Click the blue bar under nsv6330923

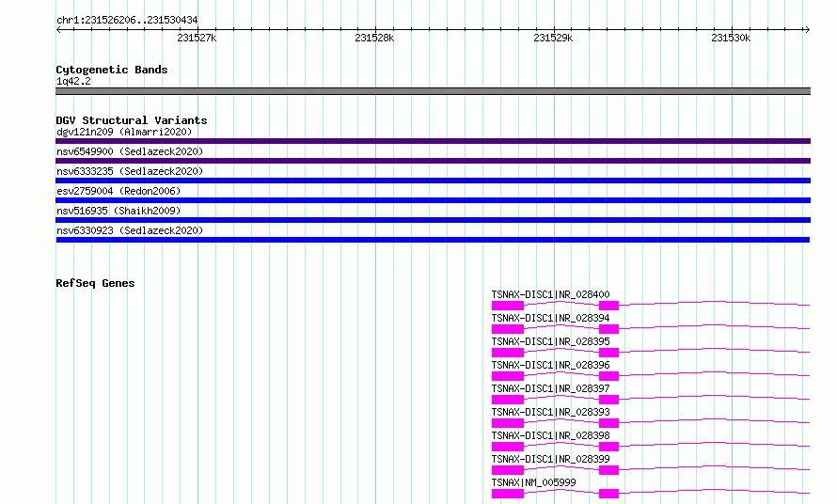[433, 240]
